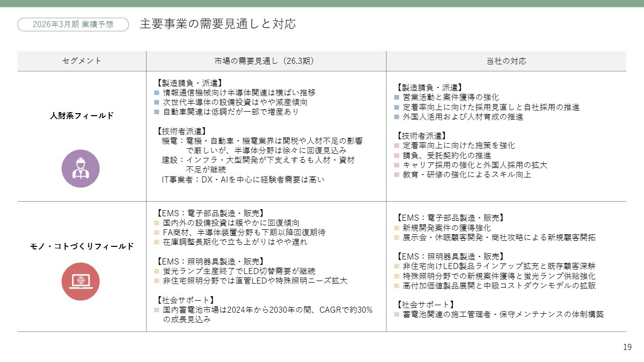Click the green bullet before 蓄電池関連の施工管理者 line
This screenshot has width=644, height=362.
click(x=397, y=315)
